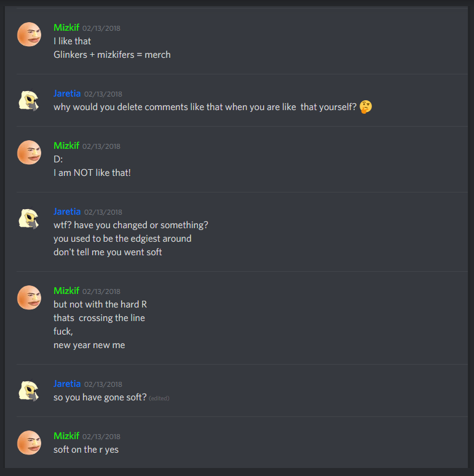Open Mizkif username above 'hard R' message
This screenshot has width=474, height=476.
point(66,291)
